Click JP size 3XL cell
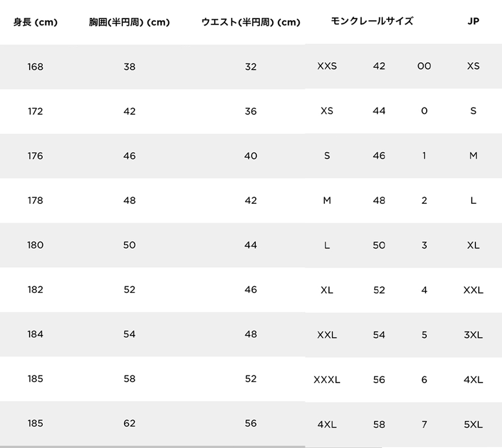This screenshot has height=448, width=502. pos(473,335)
